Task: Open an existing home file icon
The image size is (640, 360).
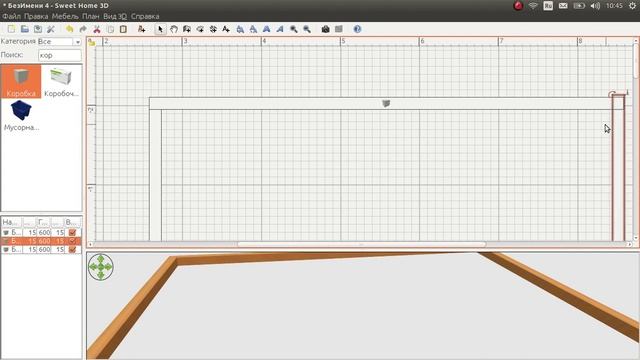Action: pos(24,29)
